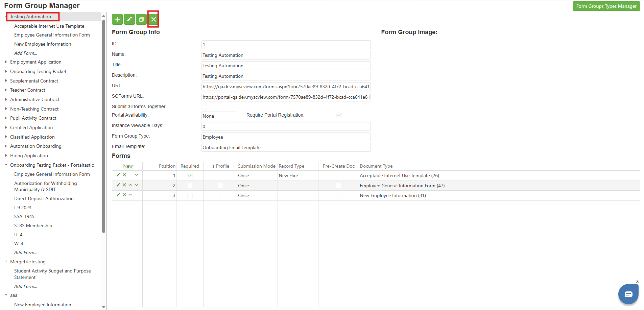Open the STRS Membership form

(x=33, y=225)
